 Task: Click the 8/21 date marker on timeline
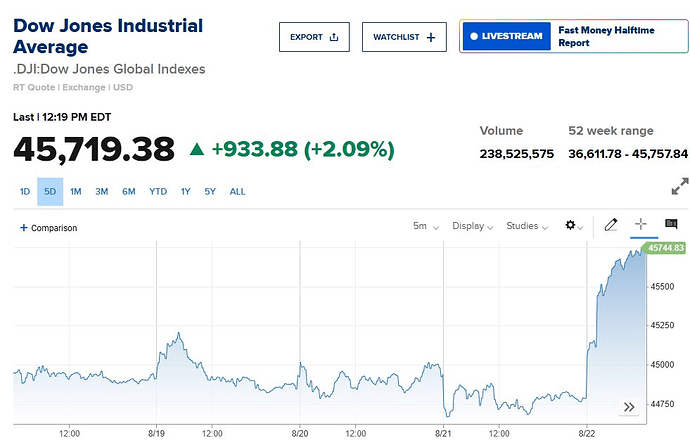[444, 434]
